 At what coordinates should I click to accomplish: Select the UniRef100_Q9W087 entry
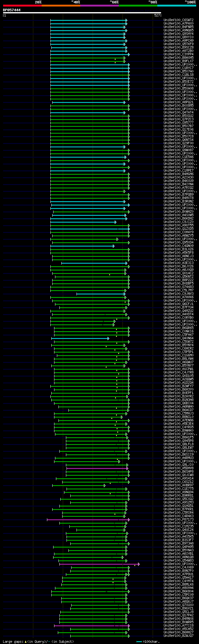point(178,150)
